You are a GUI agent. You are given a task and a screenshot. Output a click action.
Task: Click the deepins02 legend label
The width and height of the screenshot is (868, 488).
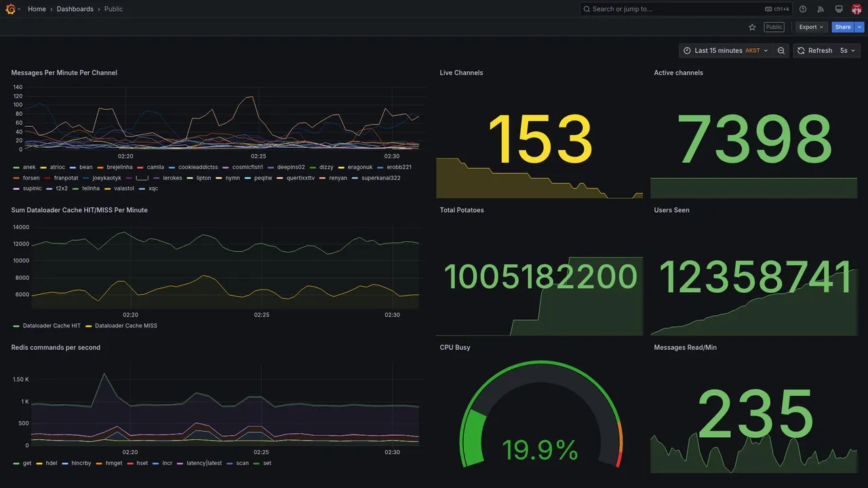click(291, 167)
